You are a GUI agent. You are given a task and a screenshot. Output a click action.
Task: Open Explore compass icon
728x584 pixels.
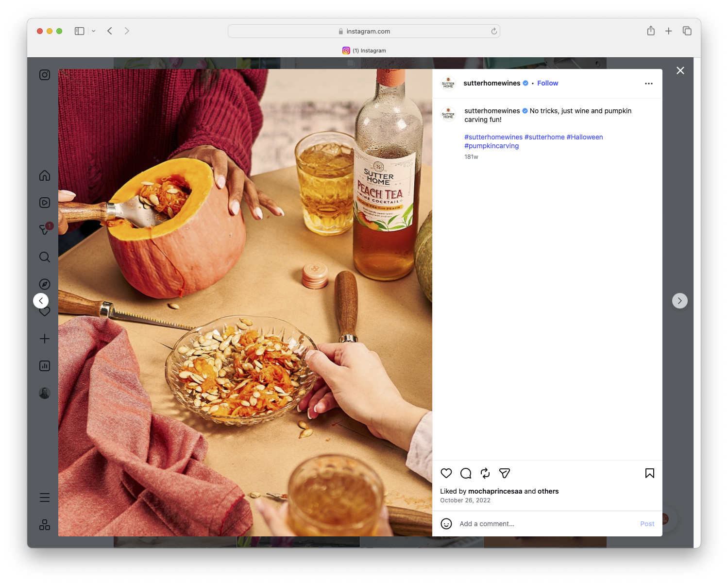pos(45,284)
